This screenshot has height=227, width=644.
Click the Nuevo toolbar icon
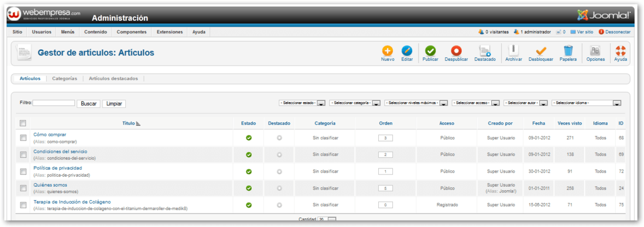pos(388,50)
